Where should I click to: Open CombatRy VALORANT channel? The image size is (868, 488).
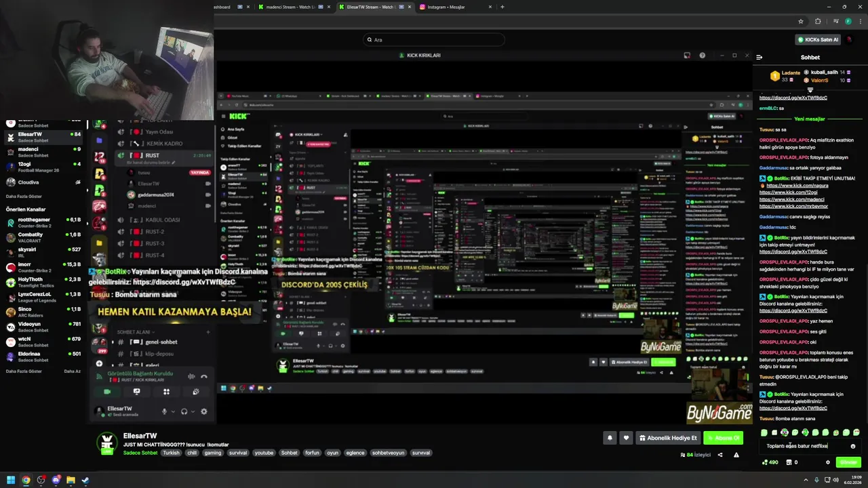(x=43, y=237)
